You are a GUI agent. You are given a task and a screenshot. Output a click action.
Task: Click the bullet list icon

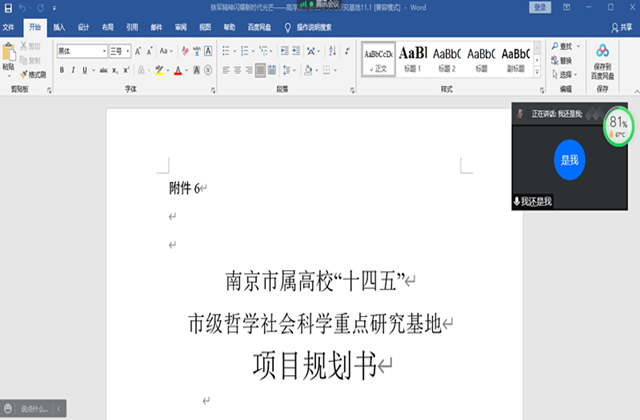click(x=224, y=50)
